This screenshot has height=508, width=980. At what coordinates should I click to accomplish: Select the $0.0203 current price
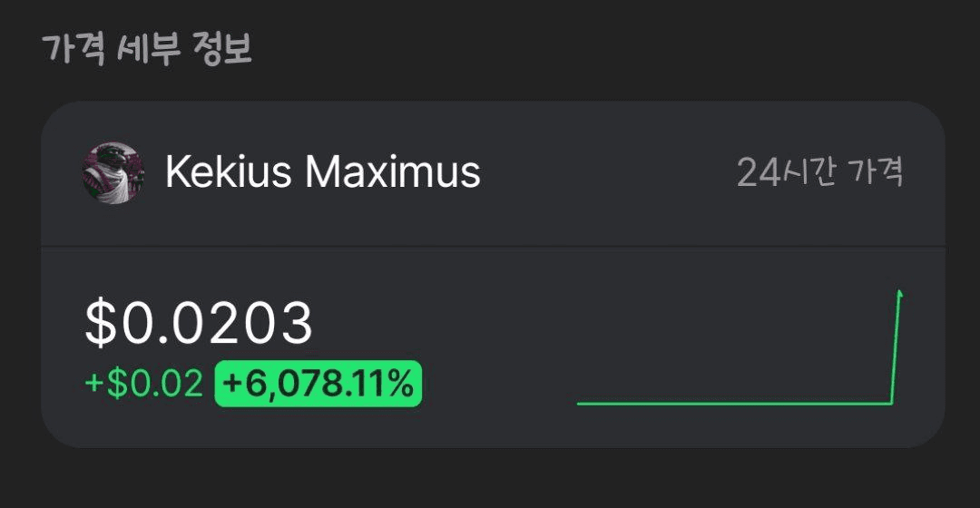(199, 323)
